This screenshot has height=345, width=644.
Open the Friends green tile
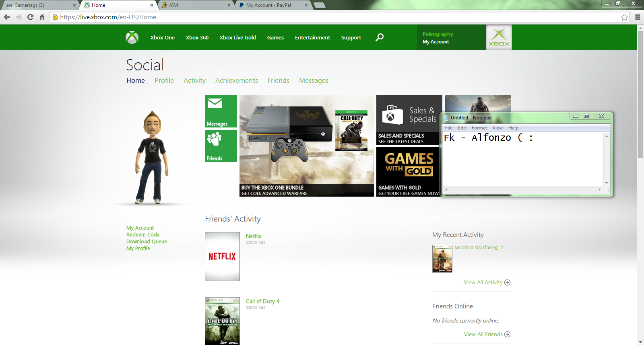[221, 146]
